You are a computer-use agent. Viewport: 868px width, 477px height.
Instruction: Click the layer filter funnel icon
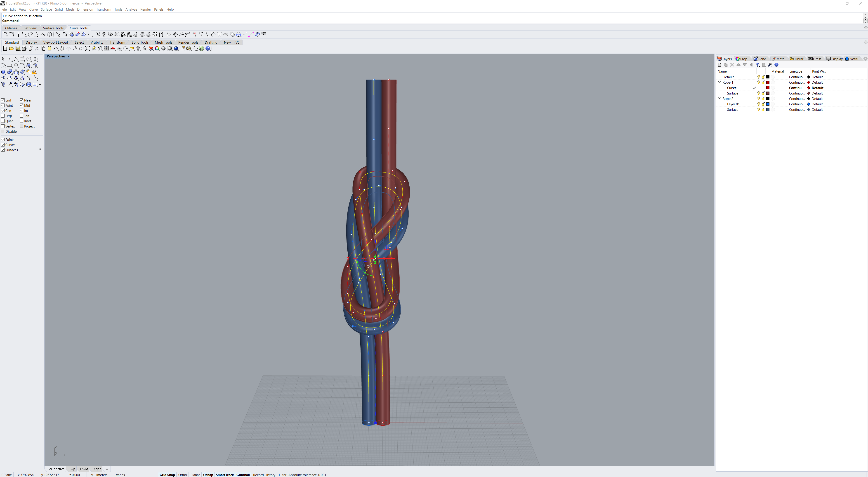(757, 65)
